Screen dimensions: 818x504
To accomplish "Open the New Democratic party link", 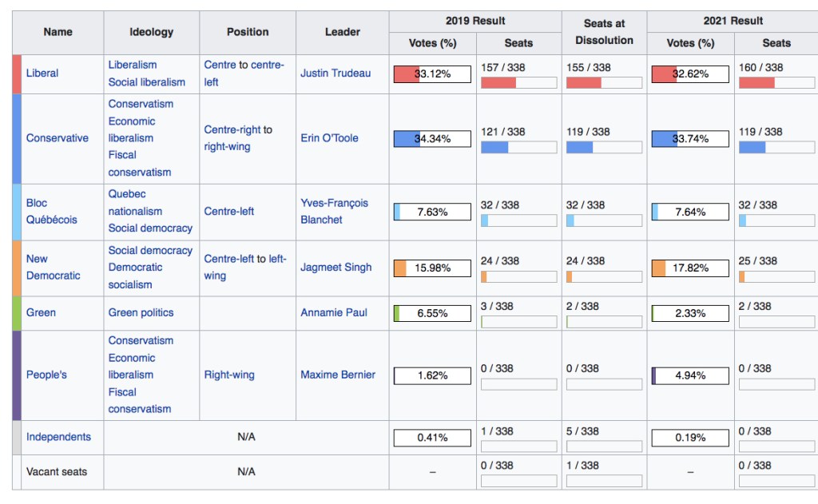I will pyautogui.click(x=53, y=268).
